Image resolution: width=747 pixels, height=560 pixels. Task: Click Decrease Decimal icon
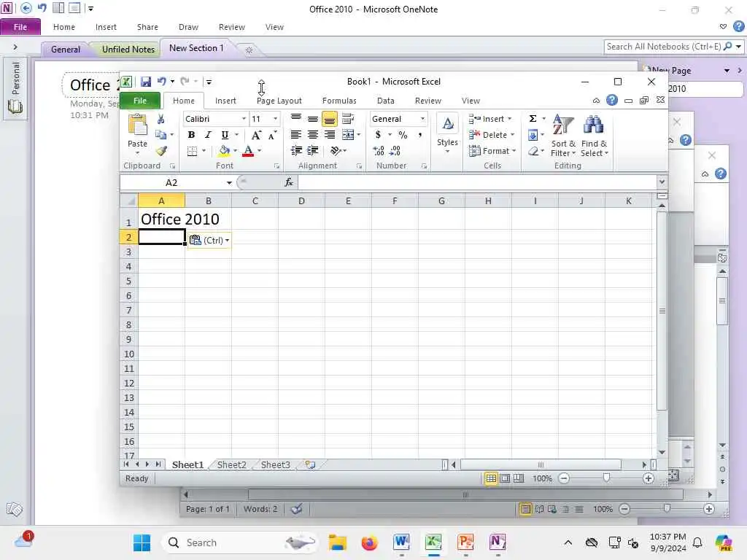395,151
